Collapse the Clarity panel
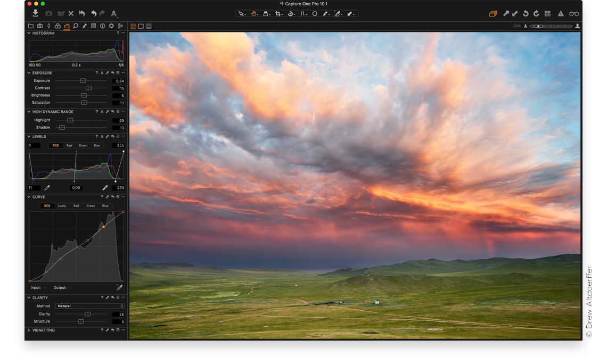 coord(29,297)
